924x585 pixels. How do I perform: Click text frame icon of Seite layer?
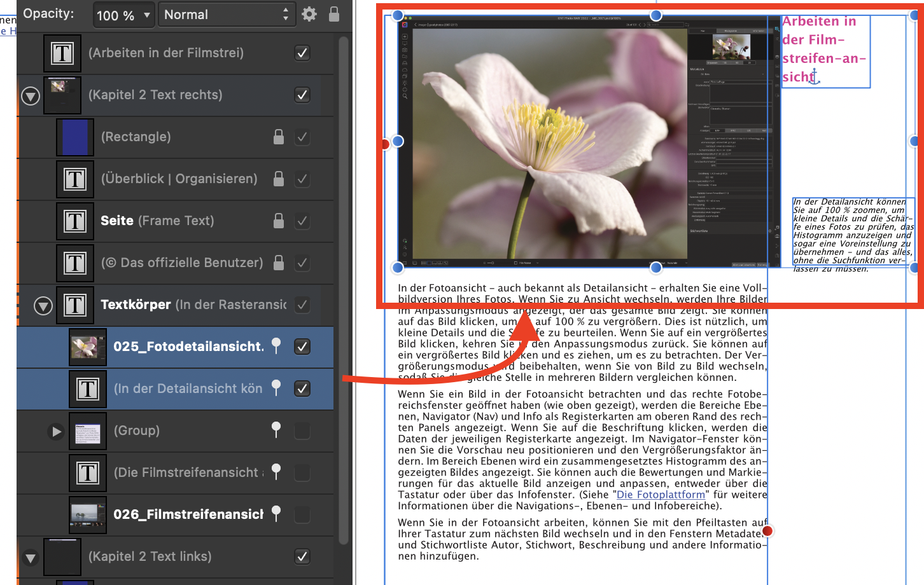pos(75,221)
